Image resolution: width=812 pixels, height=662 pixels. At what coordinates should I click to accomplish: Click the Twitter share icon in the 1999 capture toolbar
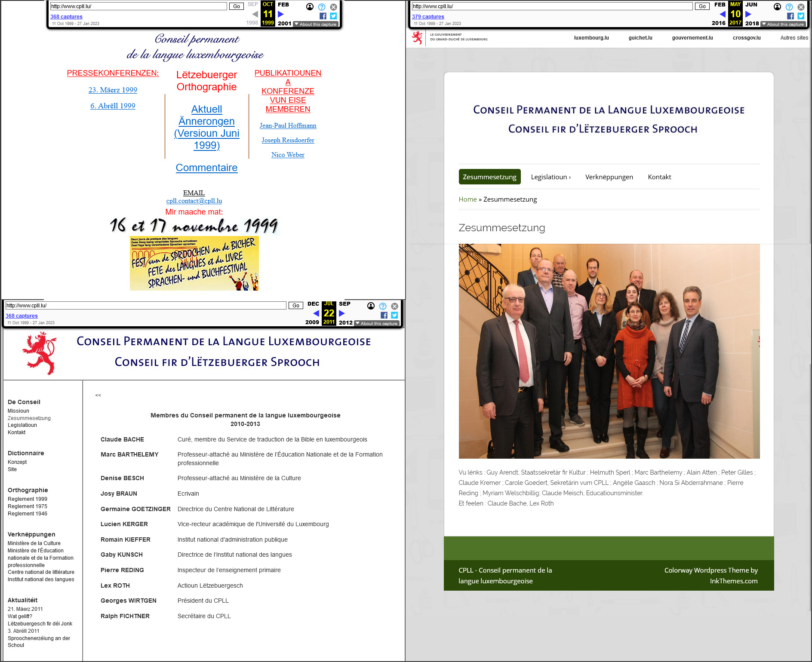(333, 16)
